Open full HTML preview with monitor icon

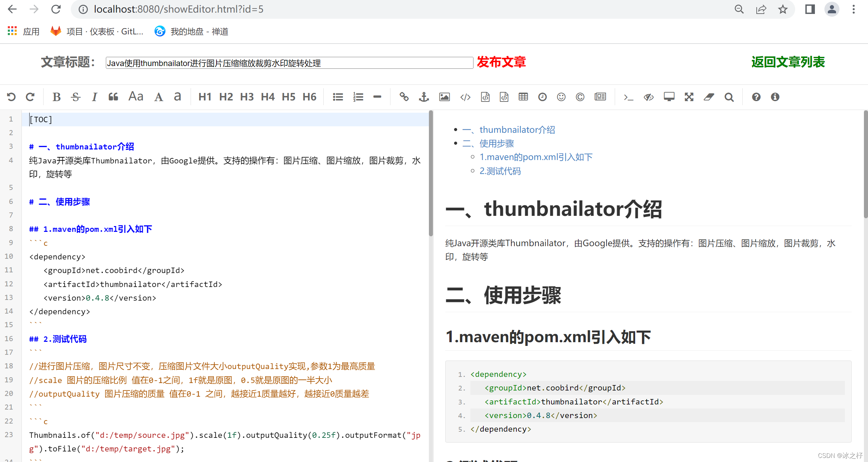click(669, 97)
